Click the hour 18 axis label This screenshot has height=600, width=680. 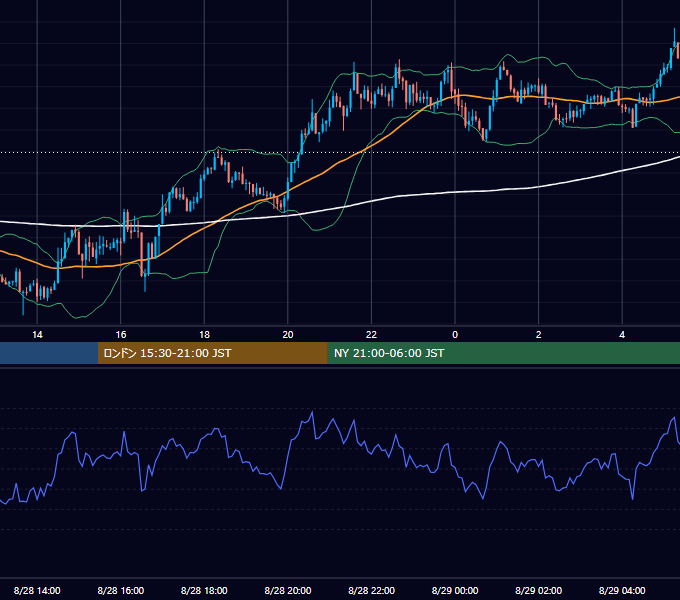[x=204, y=335]
